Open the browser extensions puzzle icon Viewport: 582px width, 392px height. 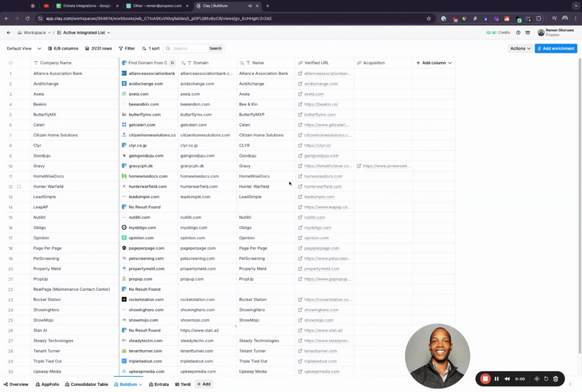pos(539,18)
